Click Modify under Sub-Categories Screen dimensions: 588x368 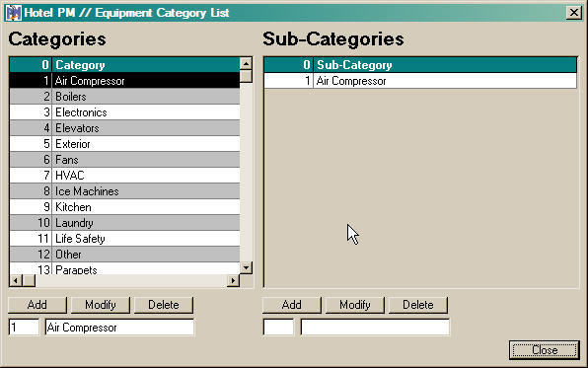[x=355, y=305]
